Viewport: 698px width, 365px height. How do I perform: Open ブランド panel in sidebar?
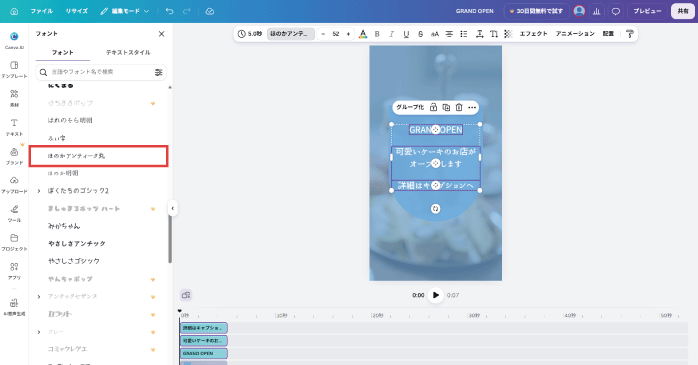point(14,156)
